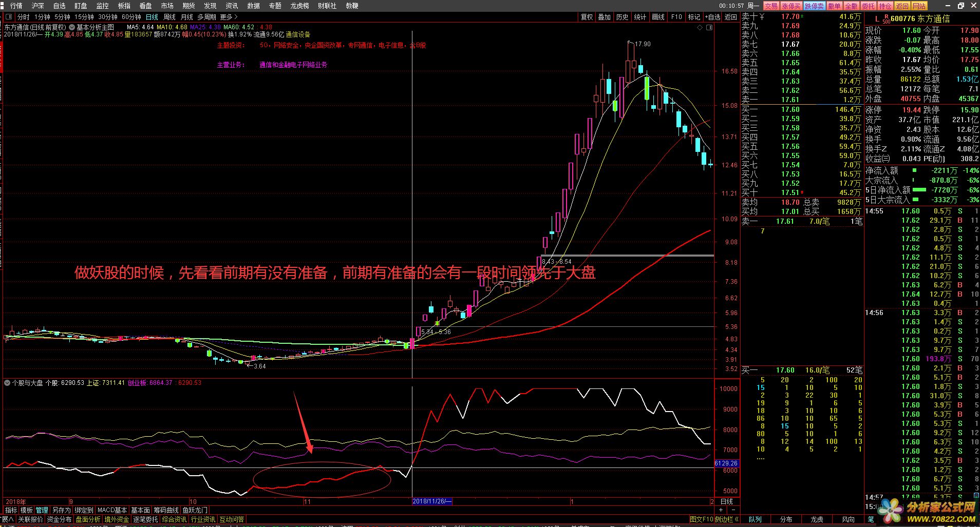980x527 pixels.
Task: Click the 涨停买 limit-up buy button
Action: (x=791, y=6)
